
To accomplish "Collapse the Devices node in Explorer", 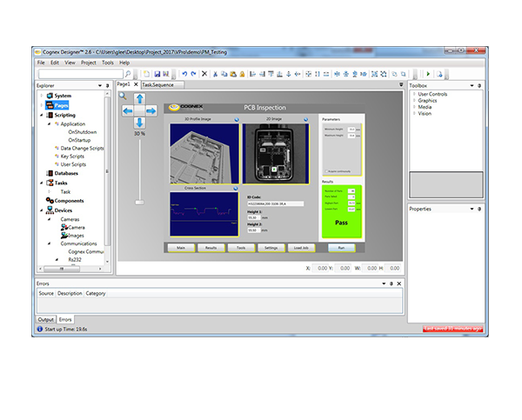I will point(42,210).
